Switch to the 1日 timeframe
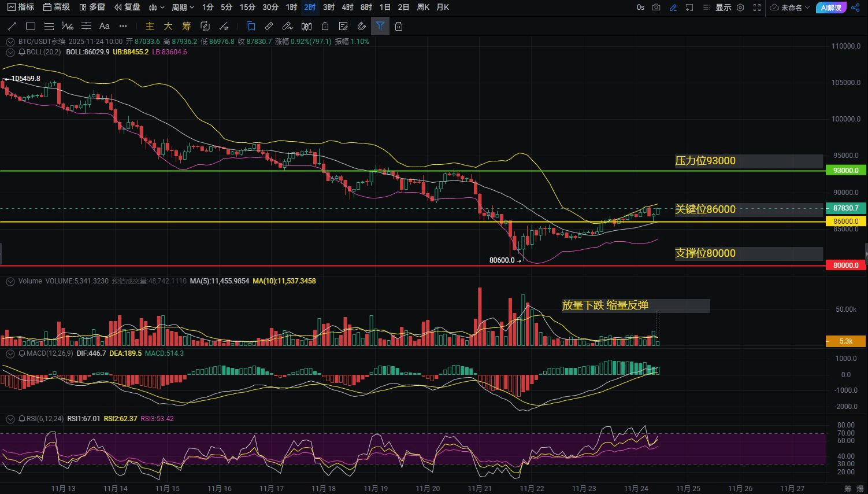 385,8
